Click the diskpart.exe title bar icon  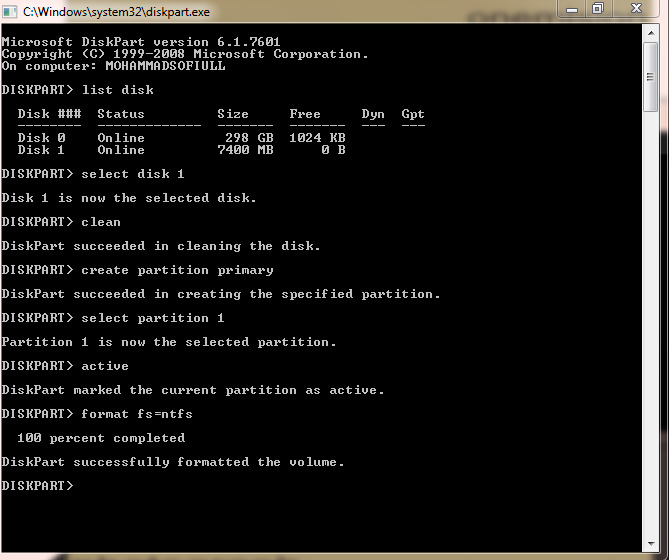click(9, 11)
